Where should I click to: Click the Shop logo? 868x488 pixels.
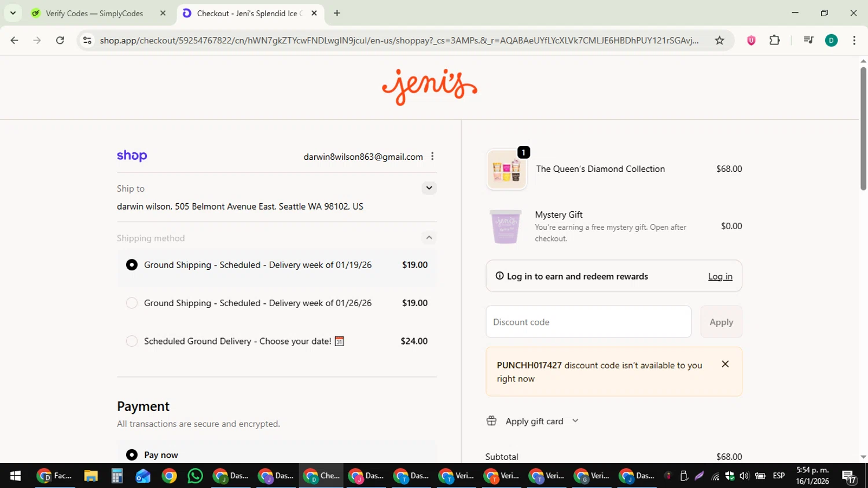(x=132, y=156)
